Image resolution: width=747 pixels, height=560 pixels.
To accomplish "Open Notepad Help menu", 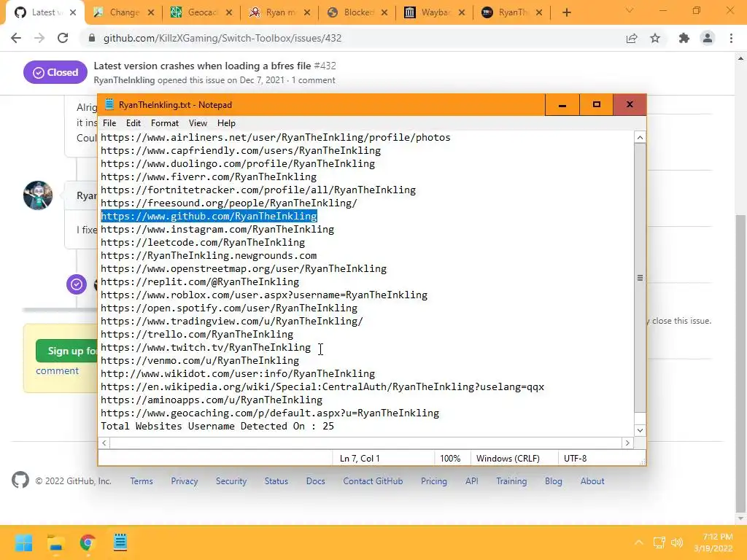I will coord(226,123).
